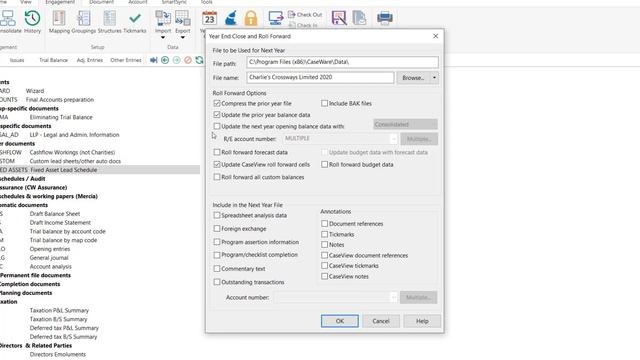Click the Sign Out monitor icon
The height and width of the screenshot is (360, 640).
276,18
